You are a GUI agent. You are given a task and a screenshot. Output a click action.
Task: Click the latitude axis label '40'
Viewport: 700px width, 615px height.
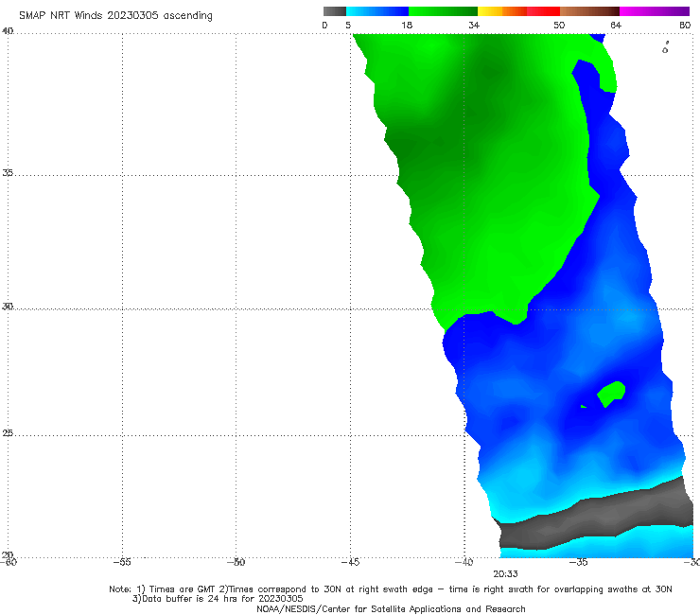(8, 31)
